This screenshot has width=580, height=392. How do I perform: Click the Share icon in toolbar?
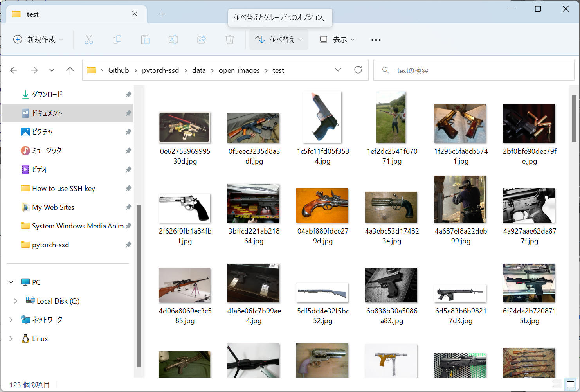(202, 40)
